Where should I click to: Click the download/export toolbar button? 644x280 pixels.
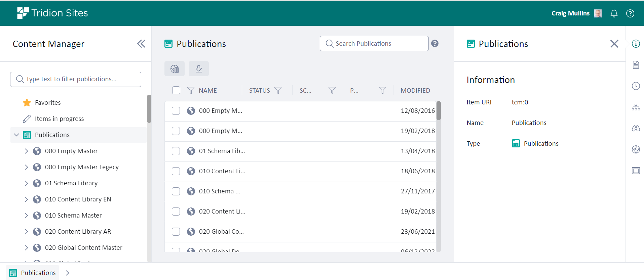click(199, 69)
